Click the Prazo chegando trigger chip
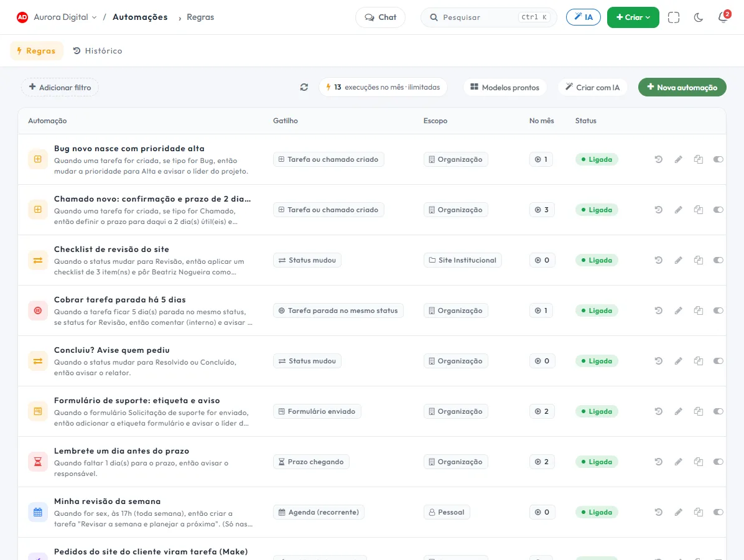The height and width of the screenshot is (560, 744). tap(311, 462)
